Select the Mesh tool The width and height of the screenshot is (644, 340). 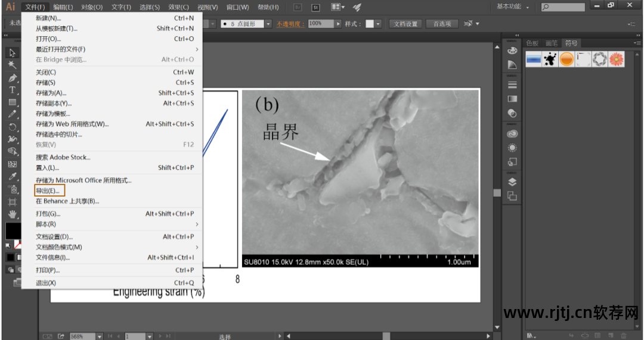click(x=12, y=164)
